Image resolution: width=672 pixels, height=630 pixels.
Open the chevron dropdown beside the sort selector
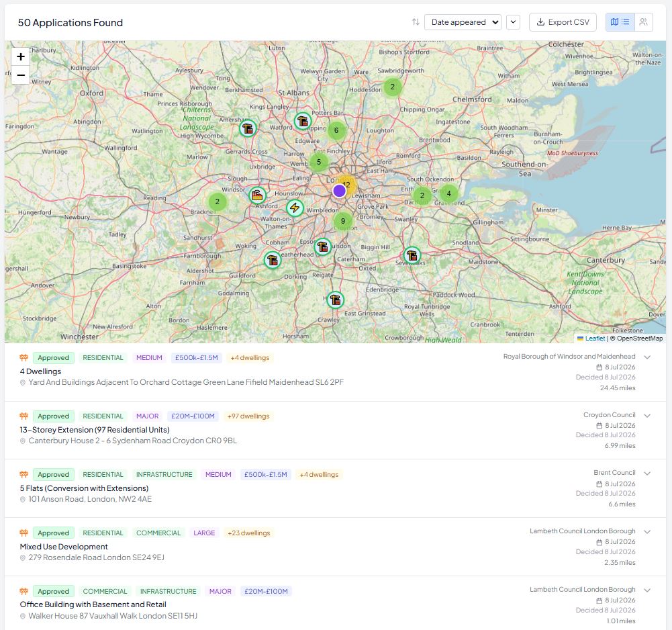[513, 22]
